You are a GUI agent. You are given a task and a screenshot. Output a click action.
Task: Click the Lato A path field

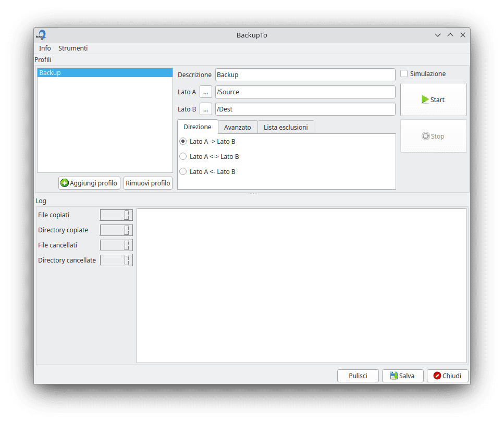click(x=305, y=92)
